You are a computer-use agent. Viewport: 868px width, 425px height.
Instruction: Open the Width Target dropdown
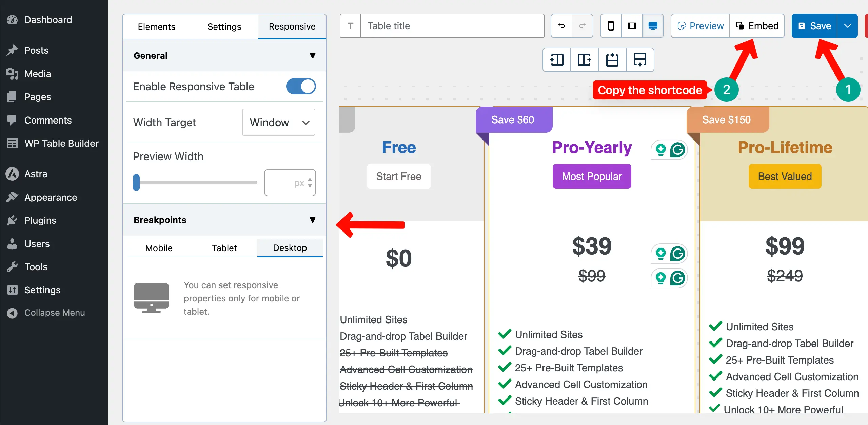click(x=278, y=122)
